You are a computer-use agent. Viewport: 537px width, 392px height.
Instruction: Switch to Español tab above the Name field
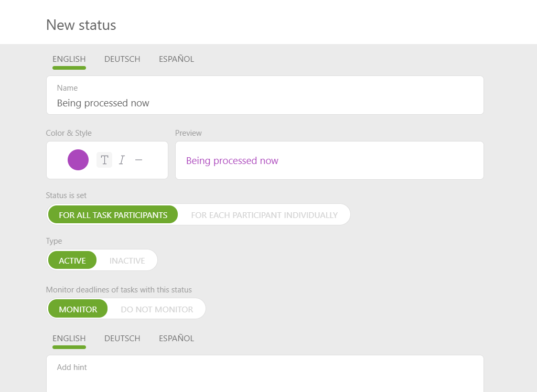[x=176, y=59]
